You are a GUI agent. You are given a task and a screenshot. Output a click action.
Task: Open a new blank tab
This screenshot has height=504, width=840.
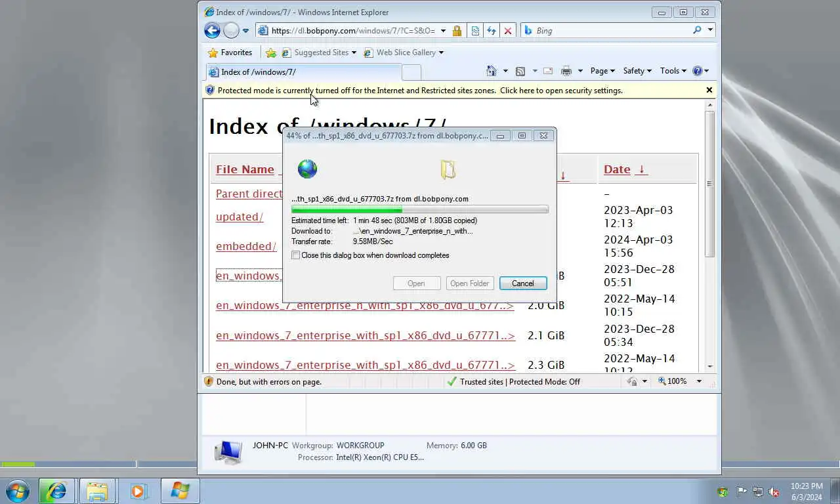(x=411, y=72)
